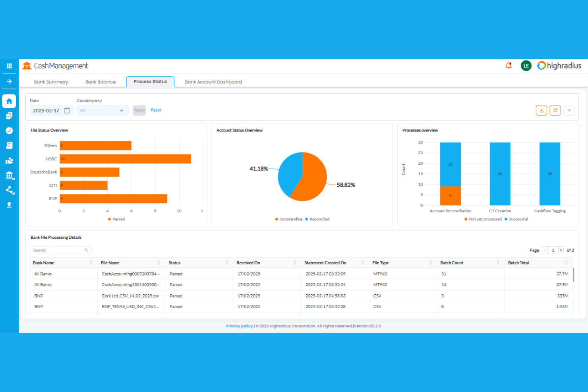This screenshot has height=392, width=588.
Task: Open the Counterparty dropdown
Action: click(103, 110)
